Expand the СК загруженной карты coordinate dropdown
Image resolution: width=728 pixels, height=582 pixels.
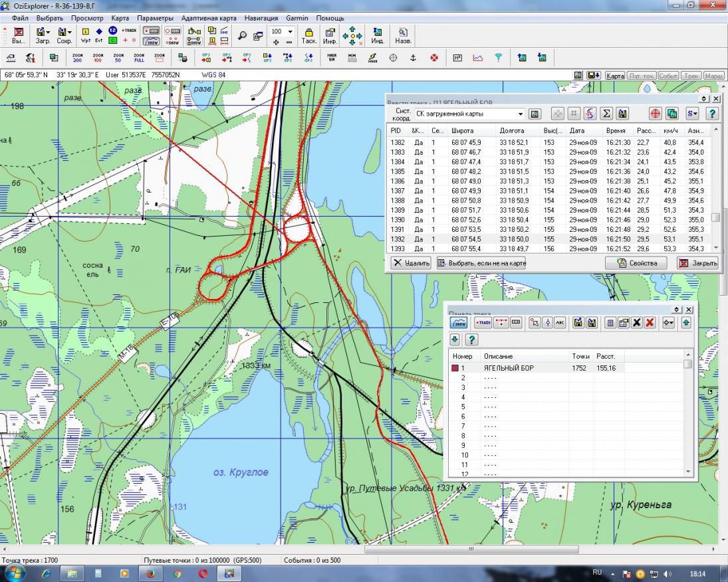click(x=520, y=114)
